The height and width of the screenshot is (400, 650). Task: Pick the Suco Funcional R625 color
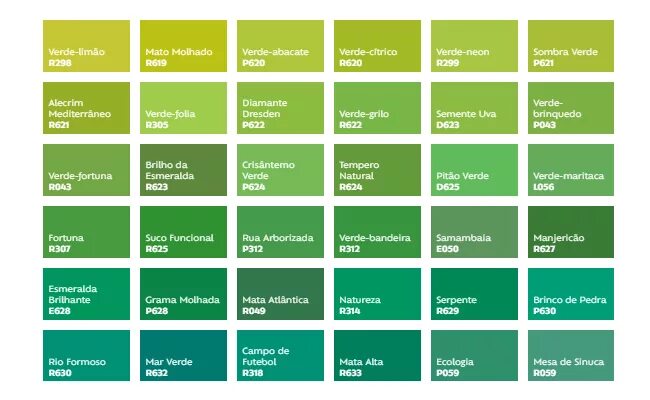183,232
